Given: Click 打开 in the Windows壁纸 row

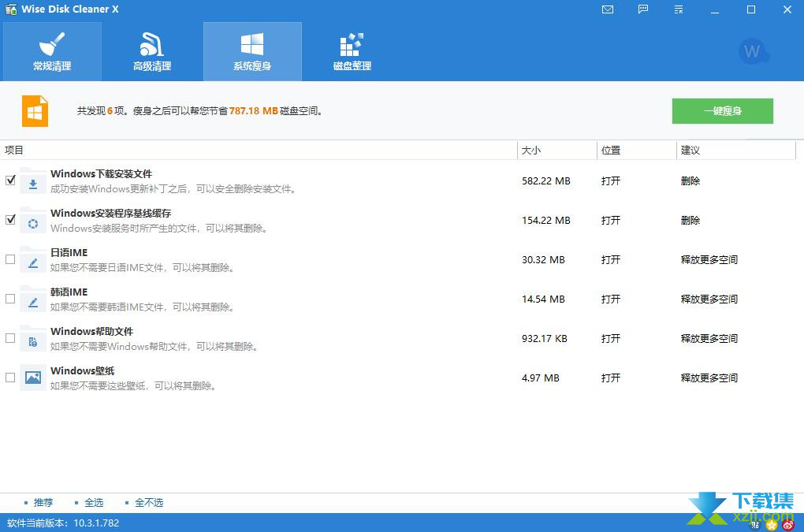Looking at the screenshot, I should pos(611,378).
